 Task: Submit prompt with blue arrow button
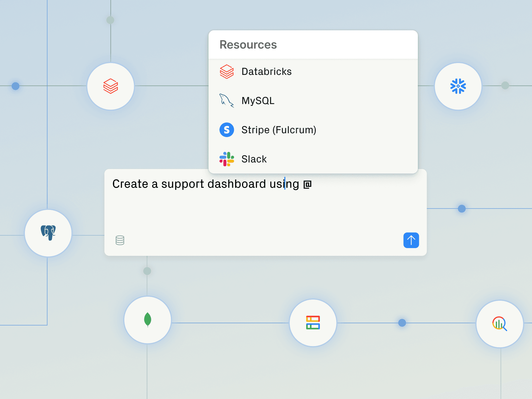(x=411, y=240)
